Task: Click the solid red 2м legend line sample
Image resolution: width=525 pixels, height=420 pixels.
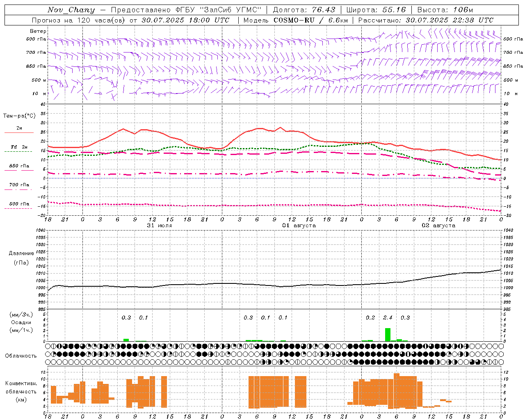Action: [x=19, y=133]
